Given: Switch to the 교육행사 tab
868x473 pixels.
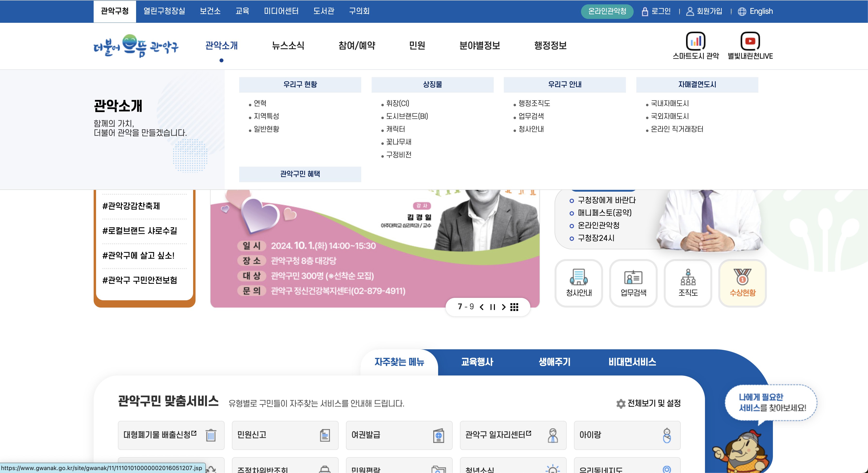Looking at the screenshot, I should tap(477, 362).
